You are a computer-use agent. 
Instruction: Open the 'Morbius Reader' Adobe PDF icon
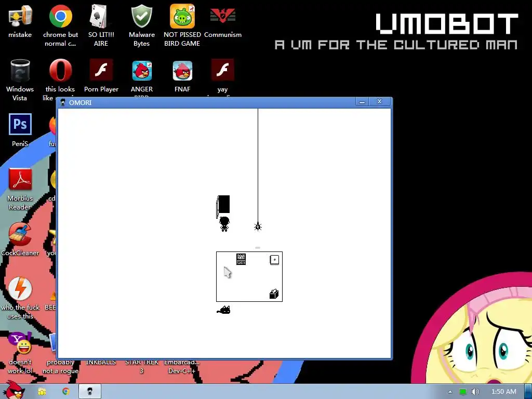click(x=20, y=179)
